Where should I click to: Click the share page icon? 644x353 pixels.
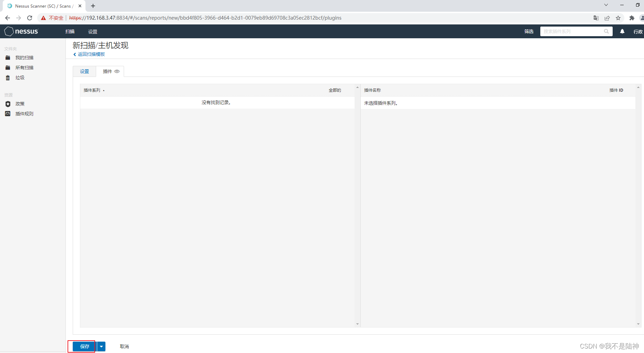tap(607, 18)
